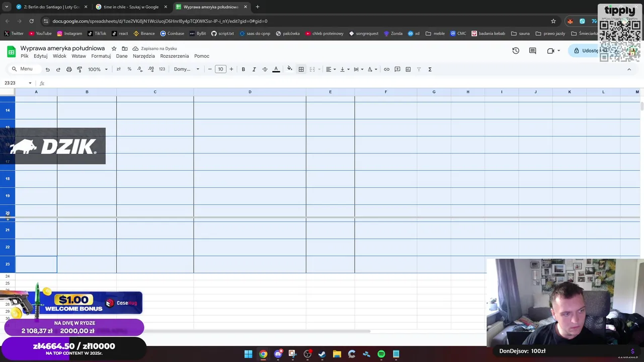The image size is (644, 362).
Task: Insert chart from toolbar
Action: 408,69
